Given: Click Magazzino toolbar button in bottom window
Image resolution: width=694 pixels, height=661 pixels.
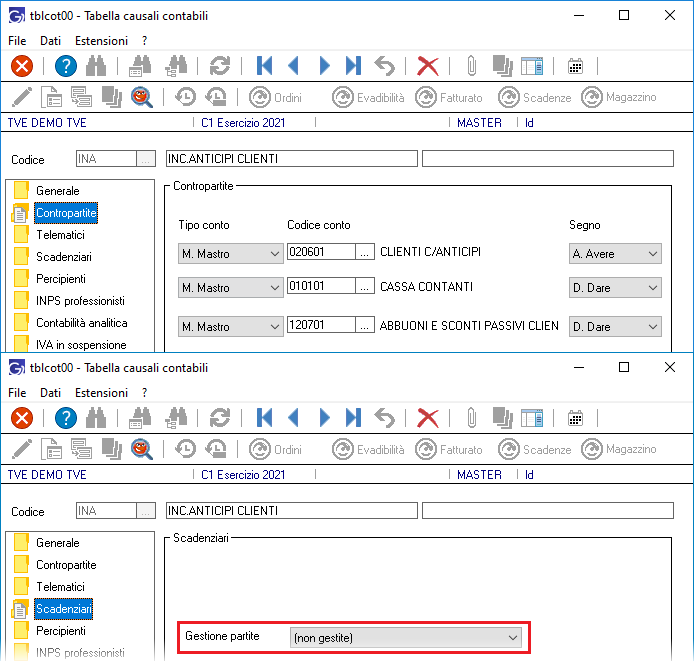Looking at the screenshot, I should coord(619,449).
